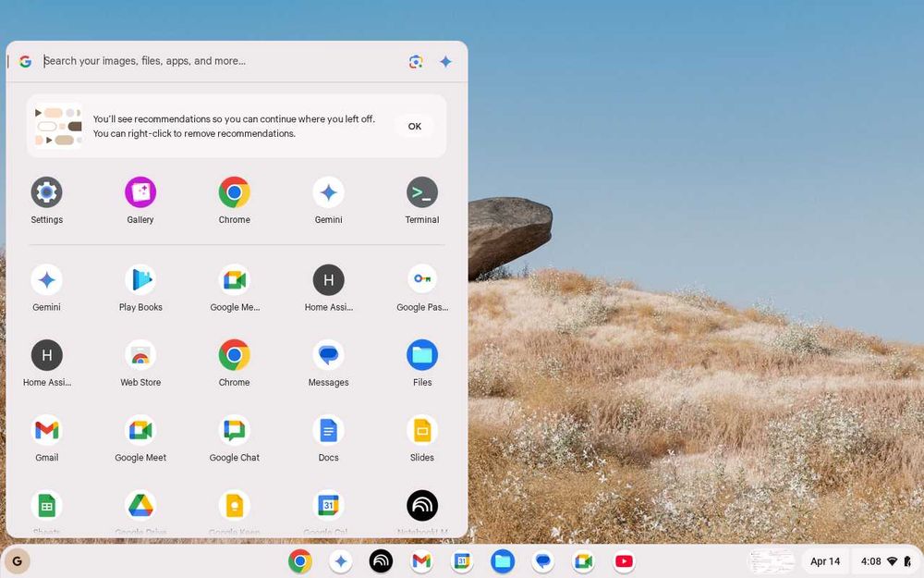Launch the Web Store app
The height and width of the screenshot is (578, 924).
[x=140, y=355]
